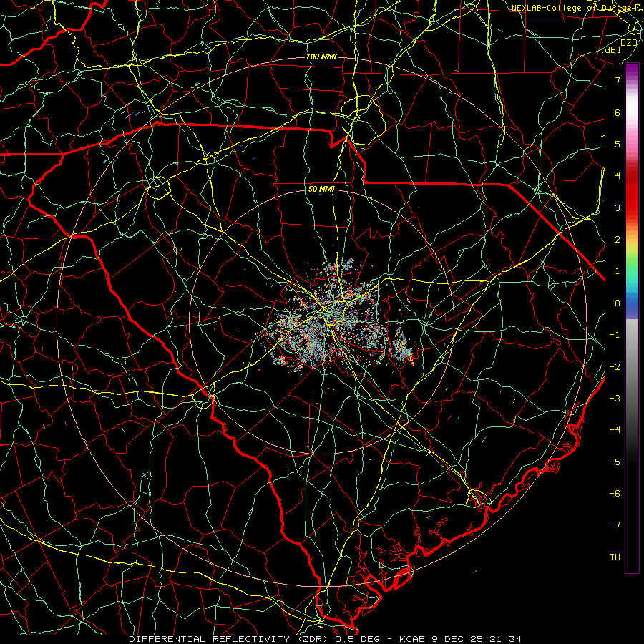Click the 6 value on the color scale
644x644 pixels.
tap(618, 112)
